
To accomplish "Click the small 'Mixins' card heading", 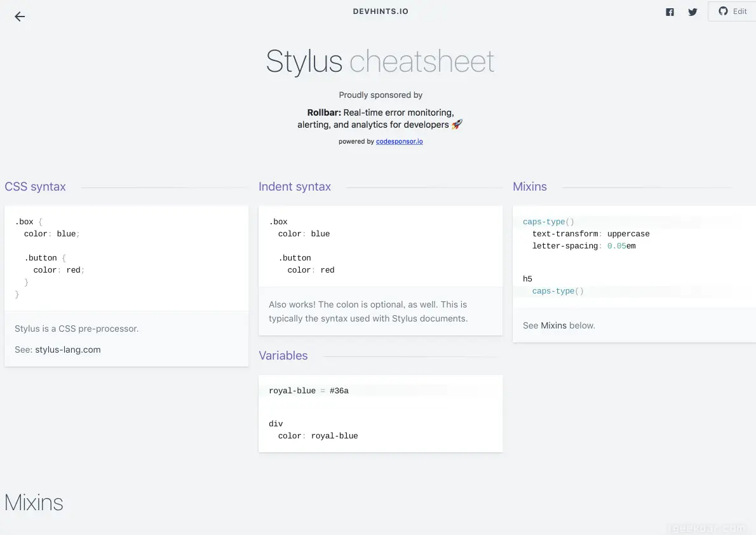I will coord(530,187).
